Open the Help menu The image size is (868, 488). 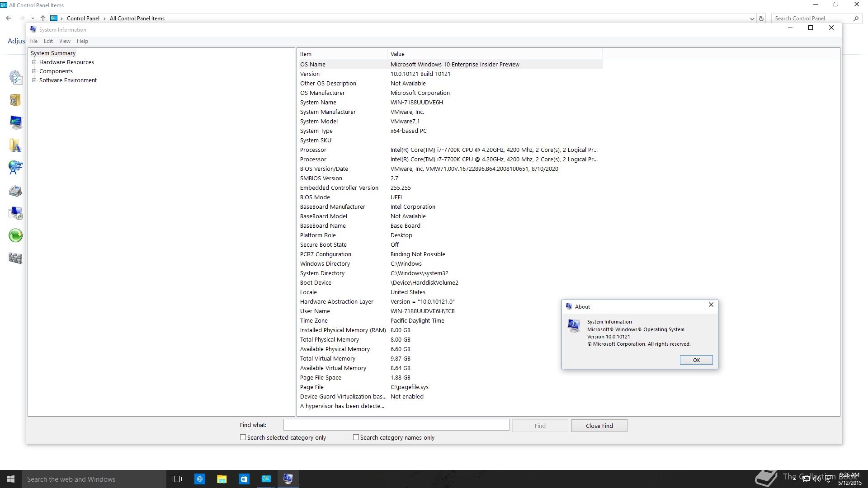(82, 41)
